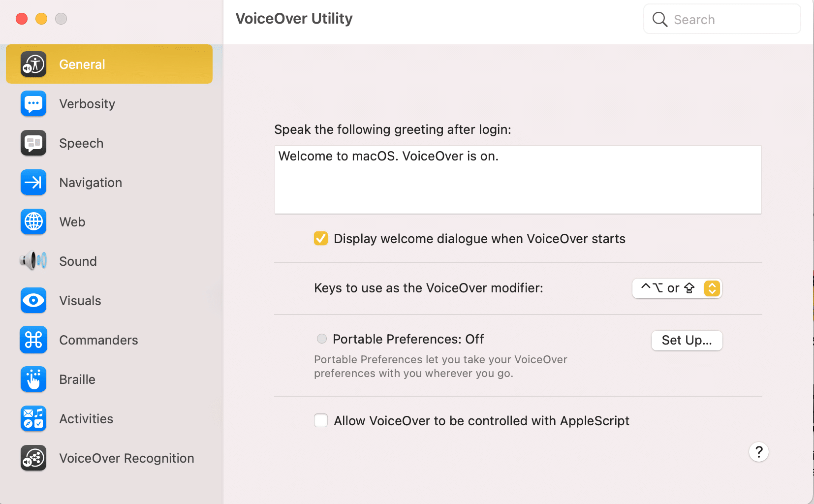The width and height of the screenshot is (814, 504).
Task: Open the Verbosity settings icon
Action: tap(32, 103)
